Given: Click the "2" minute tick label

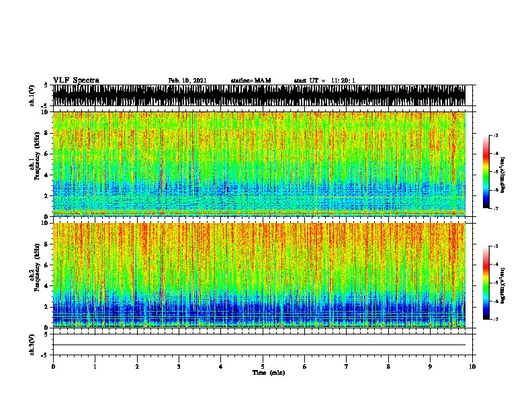Looking at the screenshot, I should 137,367.
